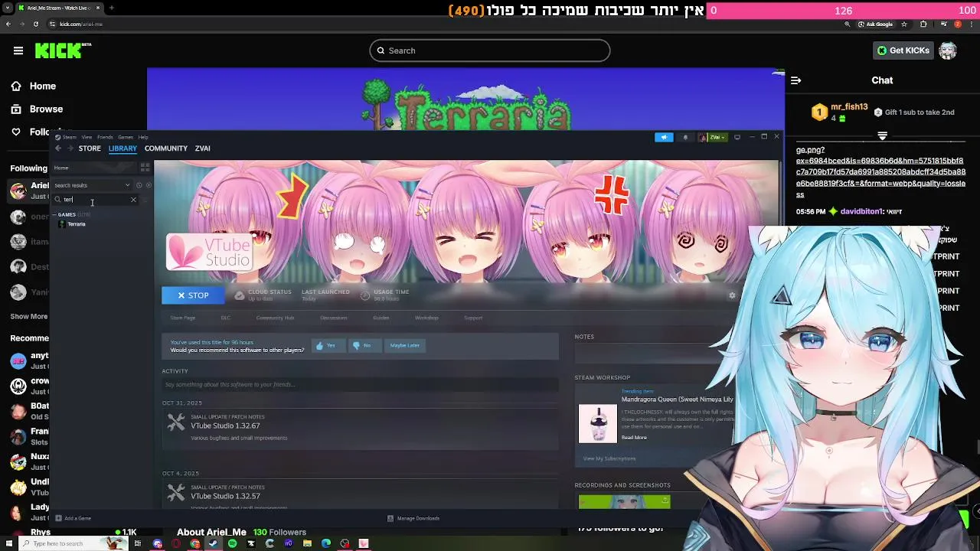
Task: Click the Ask Google button
Action: (875, 24)
